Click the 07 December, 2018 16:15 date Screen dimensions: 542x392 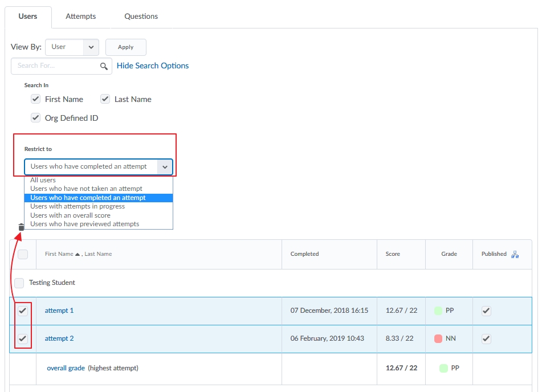pos(329,311)
